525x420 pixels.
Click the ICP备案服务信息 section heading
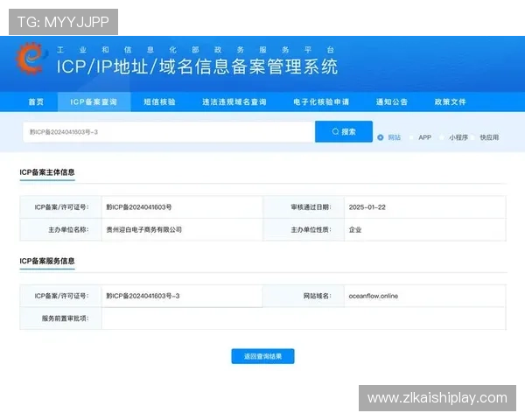[x=47, y=261]
